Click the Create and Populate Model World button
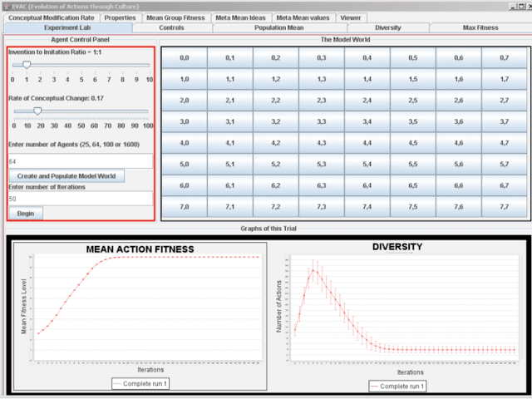532x399 pixels. pos(66,176)
